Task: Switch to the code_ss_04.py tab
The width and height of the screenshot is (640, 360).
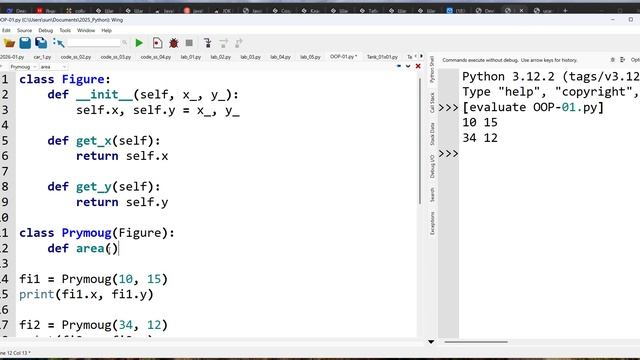Action: click(156, 57)
